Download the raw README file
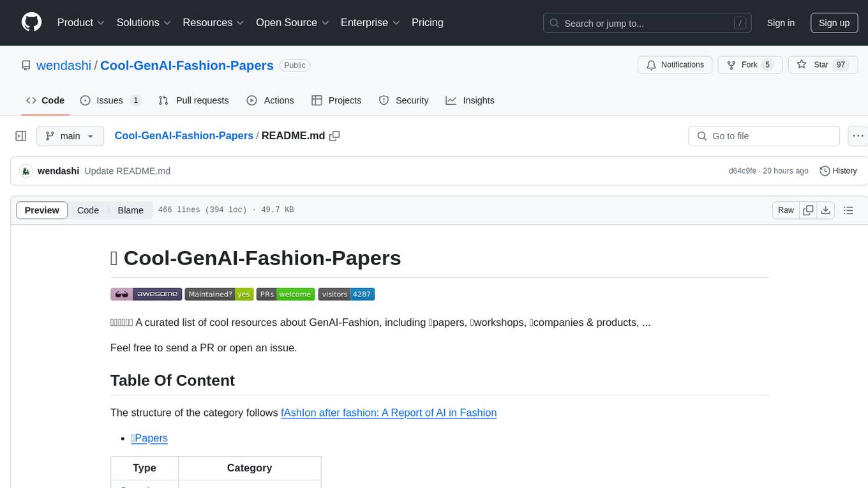Screen dimensions: 868x488 pyautogui.click(x=825, y=210)
